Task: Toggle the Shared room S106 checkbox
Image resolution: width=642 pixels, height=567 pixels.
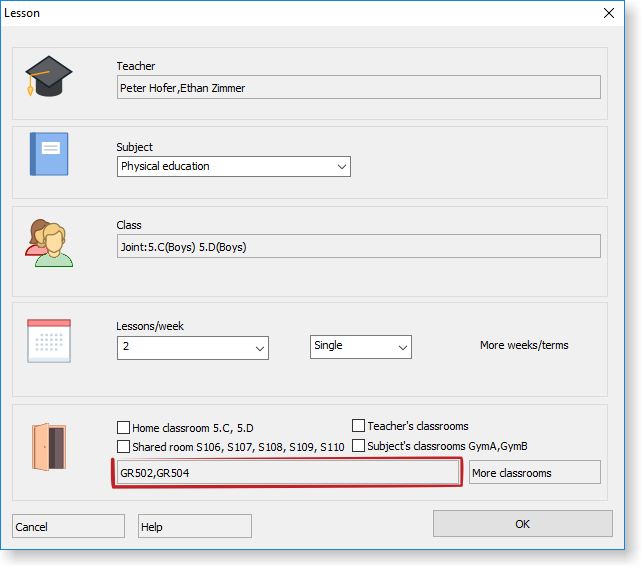Action: tap(124, 447)
